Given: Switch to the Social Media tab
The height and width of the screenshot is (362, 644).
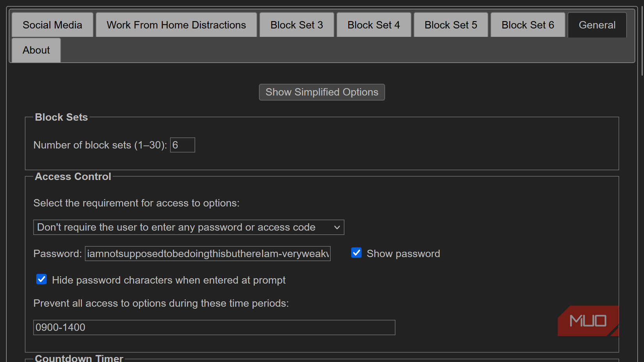Looking at the screenshot, I should coord(52,25).
